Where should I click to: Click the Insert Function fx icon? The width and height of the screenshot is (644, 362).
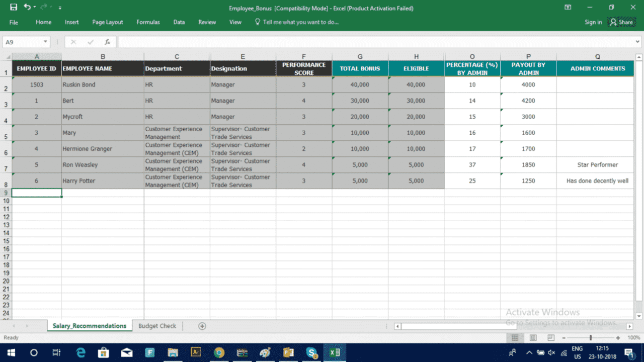tap(107, 42)
